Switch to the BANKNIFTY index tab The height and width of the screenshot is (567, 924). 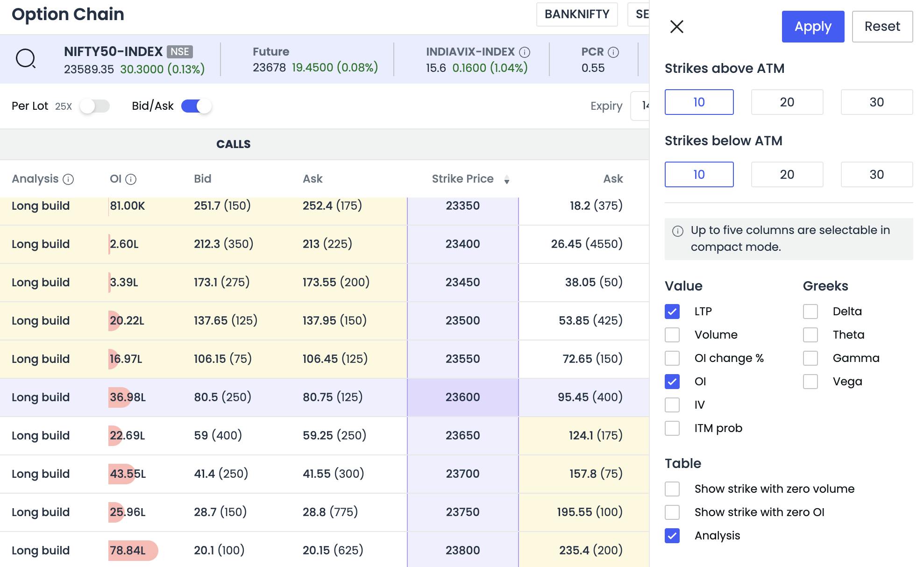(x=577, y=14)
